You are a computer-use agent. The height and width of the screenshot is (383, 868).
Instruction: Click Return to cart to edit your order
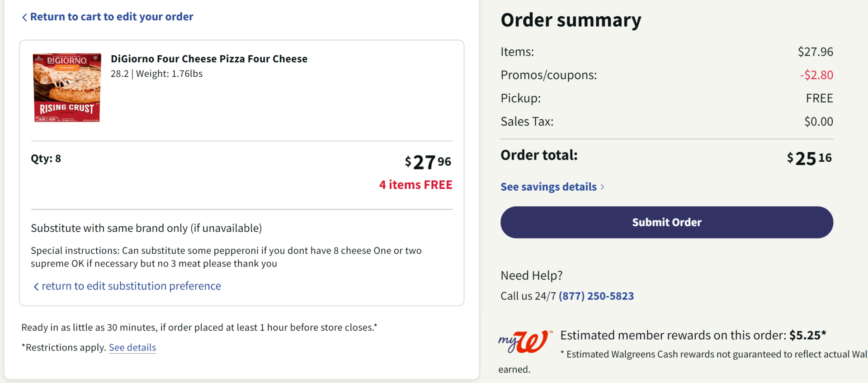click(x=112, y=17)
